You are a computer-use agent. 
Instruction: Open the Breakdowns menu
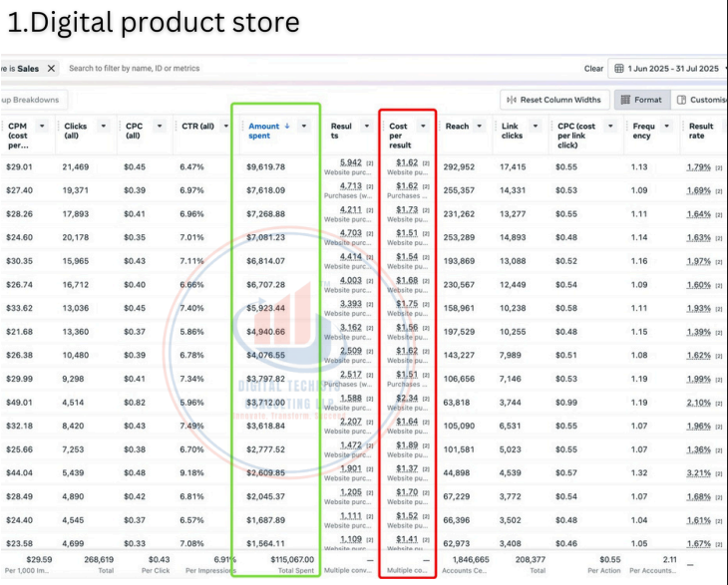pyautogui.click(x=32, y=100)
